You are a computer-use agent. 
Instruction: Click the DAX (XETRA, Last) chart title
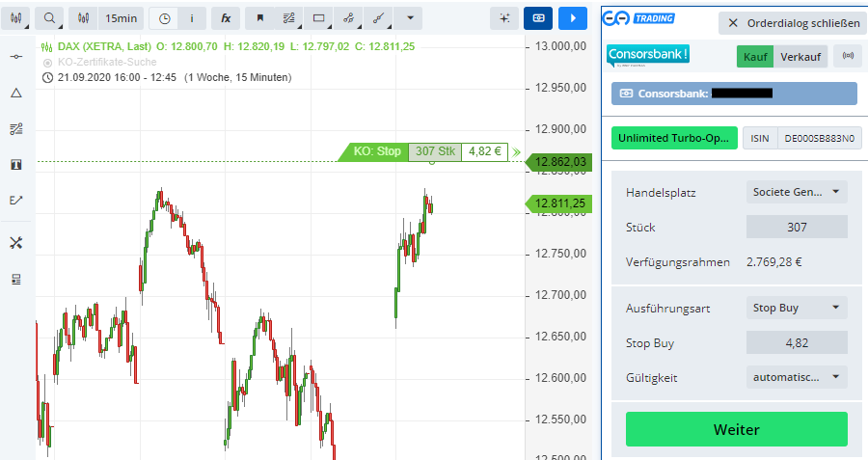click(104, 46)
